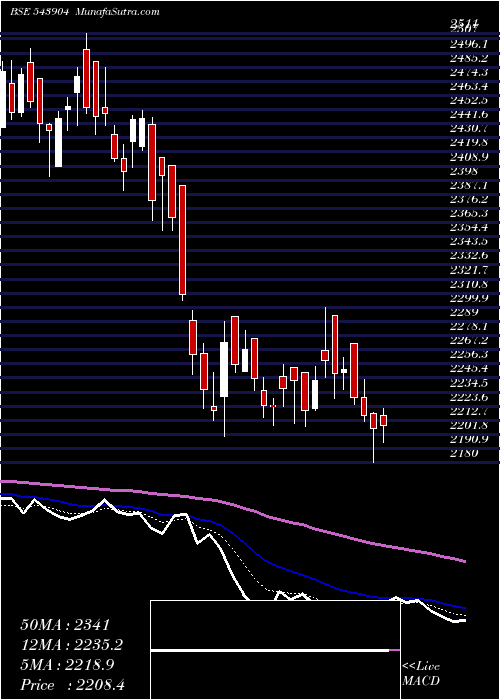Click the 2190.9 price axis label
Viewport: 500px width, 700px height.
click(469, 439)
